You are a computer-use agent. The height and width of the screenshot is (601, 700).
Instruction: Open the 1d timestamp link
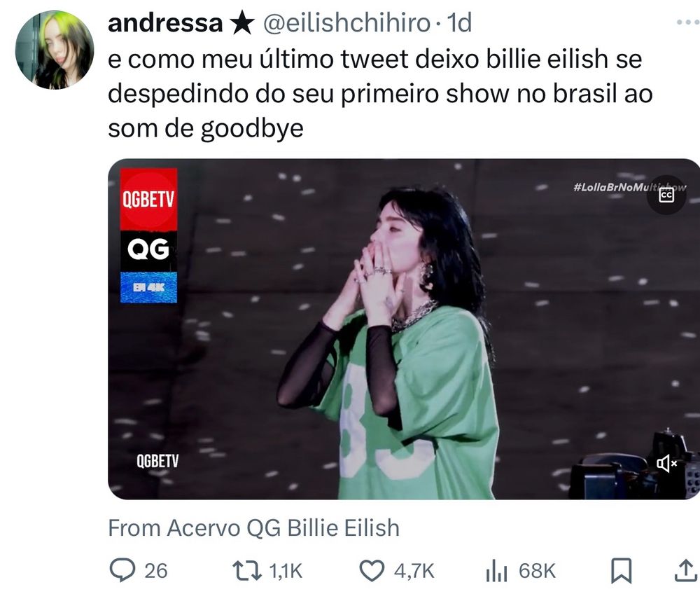[459, 22]
